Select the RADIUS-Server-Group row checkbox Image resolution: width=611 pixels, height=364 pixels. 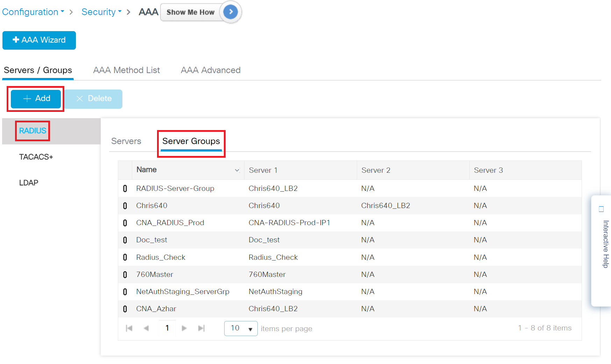(x=125, y=189)
